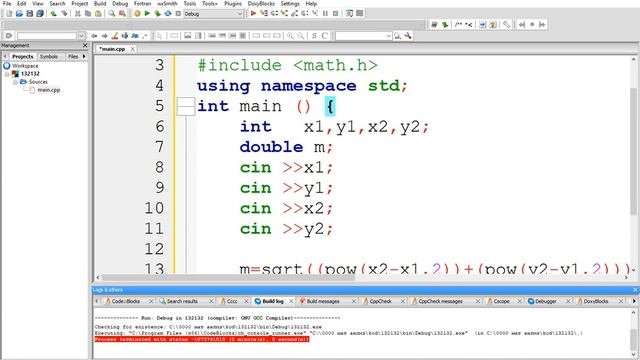Save the current file with the Save icon

29,13
